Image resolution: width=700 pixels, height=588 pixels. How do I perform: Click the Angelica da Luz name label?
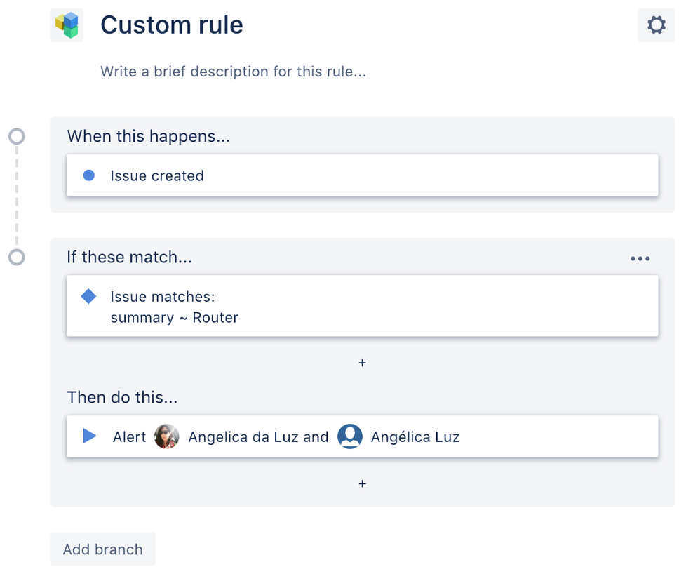[247, 436]
